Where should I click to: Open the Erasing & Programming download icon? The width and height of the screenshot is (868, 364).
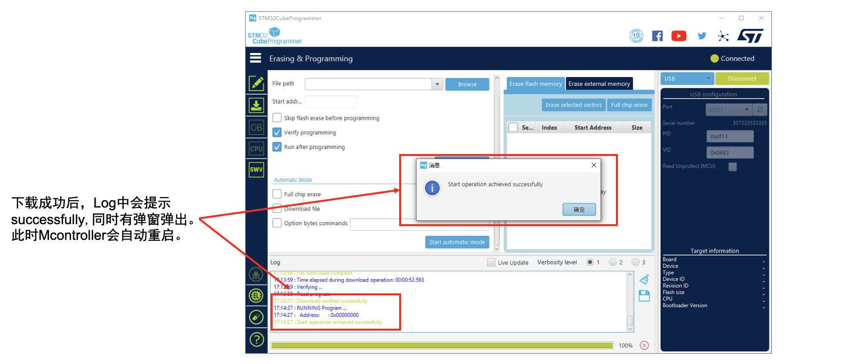click(x=256, y=105)
